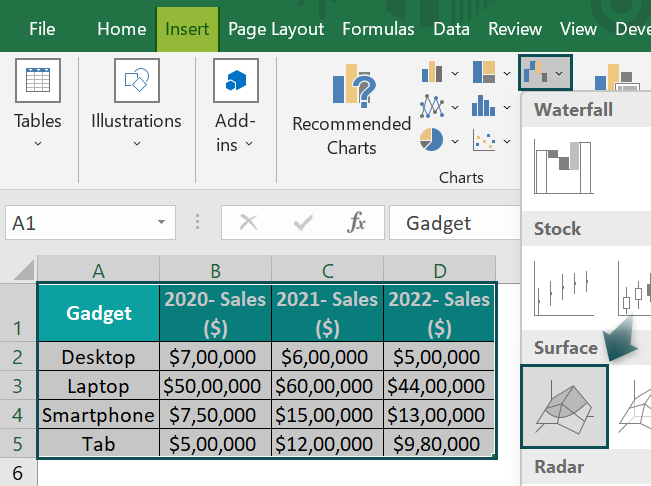Viewport: 651px width, 486px height.
Task: Insert a hierarchy chart
Action: coord(484,73)
